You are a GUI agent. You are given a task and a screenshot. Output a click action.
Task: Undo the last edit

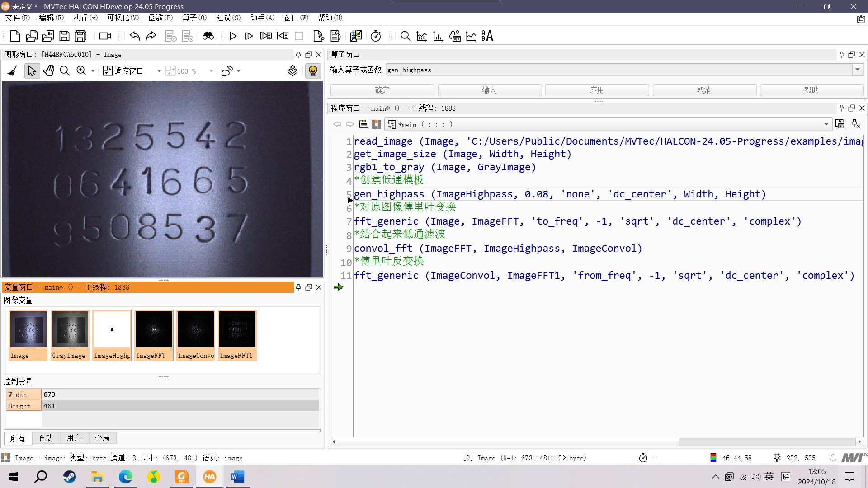pos(135,36)
